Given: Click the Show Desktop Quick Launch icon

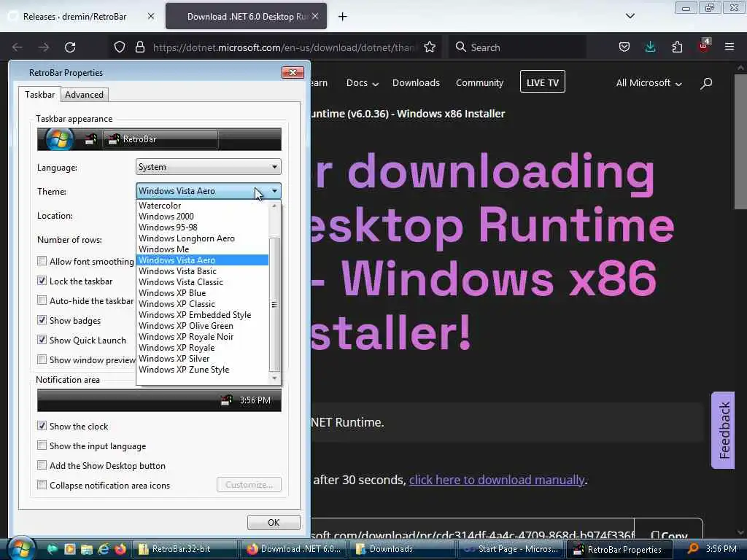Looking at the screenshot, I should (x=52, y=549).
